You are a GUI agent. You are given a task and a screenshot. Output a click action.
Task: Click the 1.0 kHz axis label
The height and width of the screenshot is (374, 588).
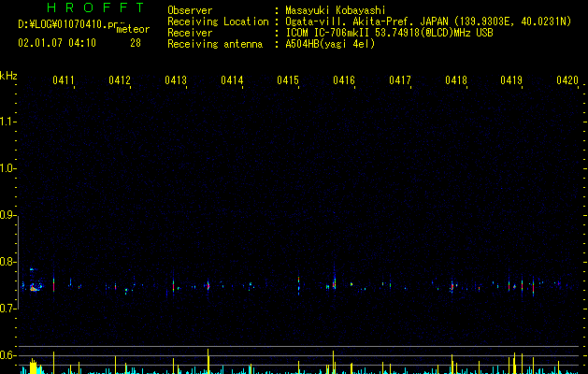coord(7,168)
